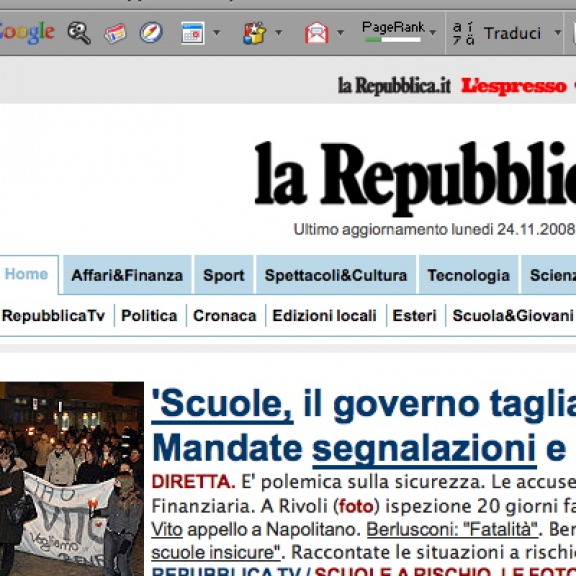The width and height of the screenshot is (576, 576).
Task: Click the segnalazioni headline link
Action: (x=424, y=450)
